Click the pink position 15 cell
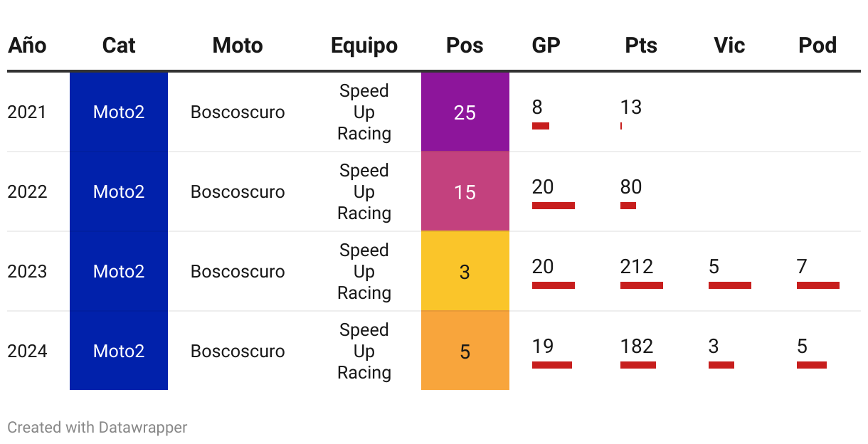The image size is (868, 444). point(465,191)
